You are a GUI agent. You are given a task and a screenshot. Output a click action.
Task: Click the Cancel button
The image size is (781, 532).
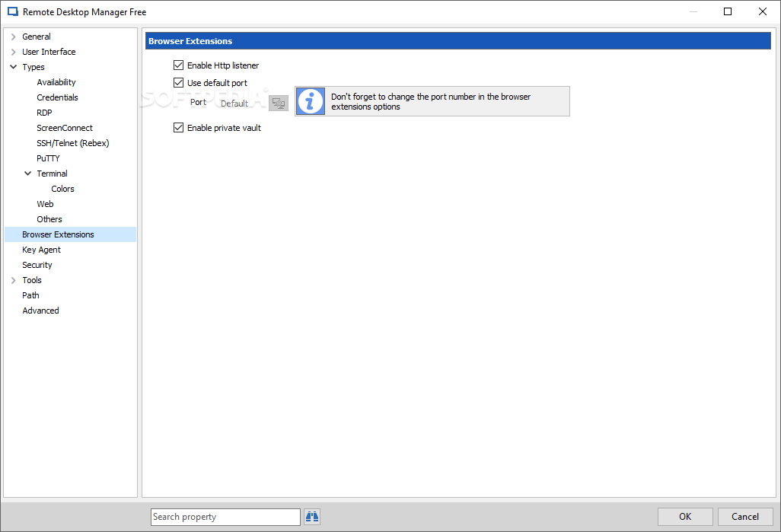click(x=745, y=517)
